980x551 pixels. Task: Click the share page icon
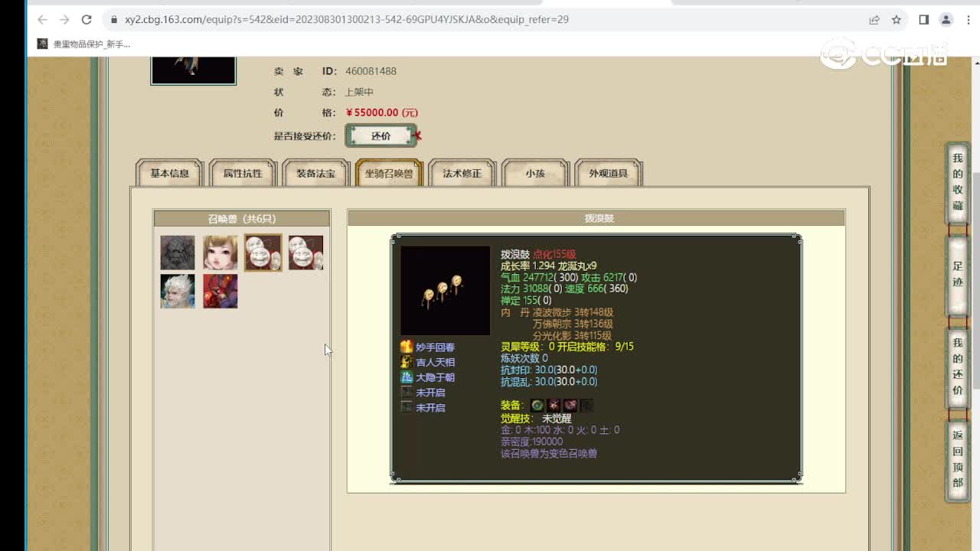874,20
